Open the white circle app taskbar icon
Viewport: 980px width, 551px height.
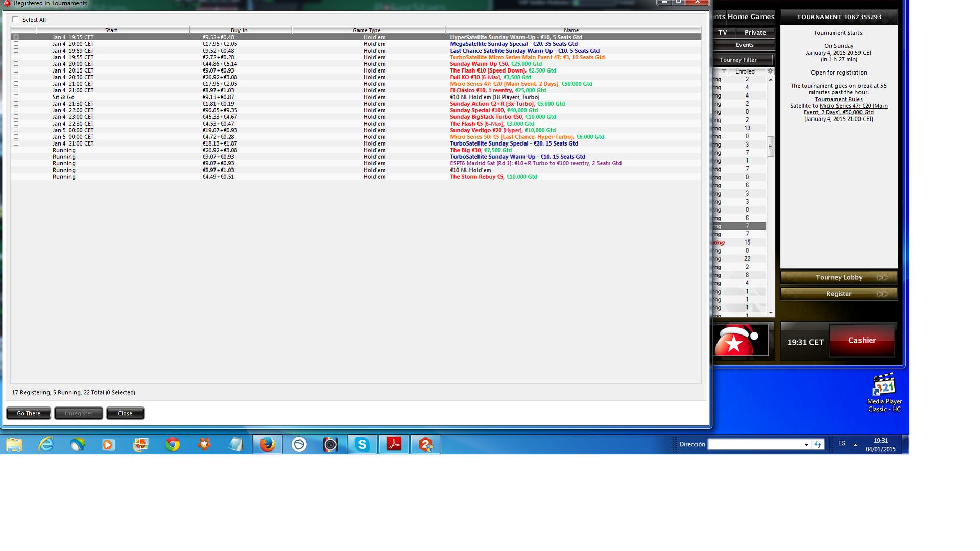[299, 445]
